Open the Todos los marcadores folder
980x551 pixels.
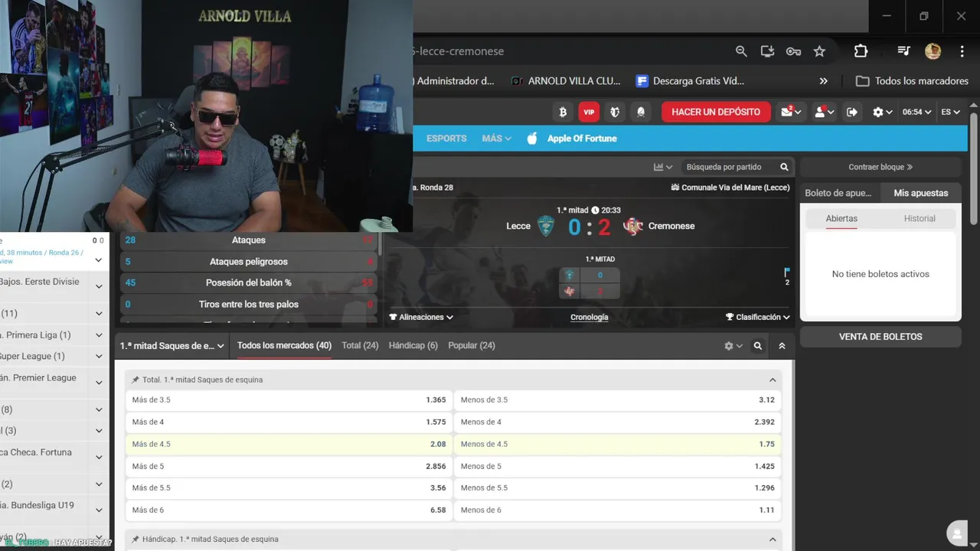pyautogui.click(x=912, y=80)
